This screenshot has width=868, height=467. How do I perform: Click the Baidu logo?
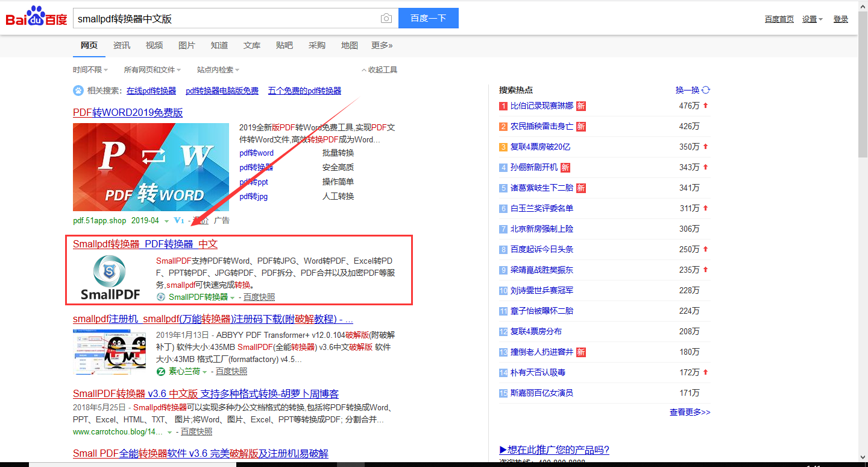[36, 16]
